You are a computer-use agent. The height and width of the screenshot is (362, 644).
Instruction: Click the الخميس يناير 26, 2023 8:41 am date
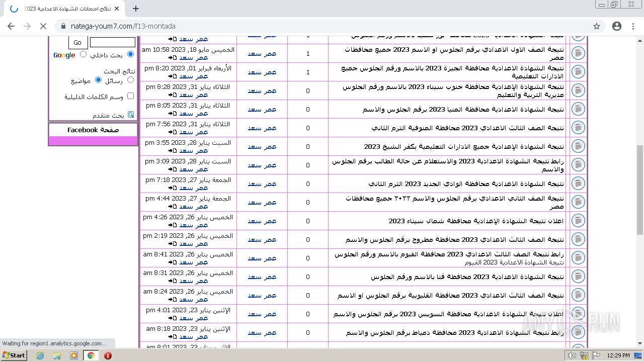(188, 254)
